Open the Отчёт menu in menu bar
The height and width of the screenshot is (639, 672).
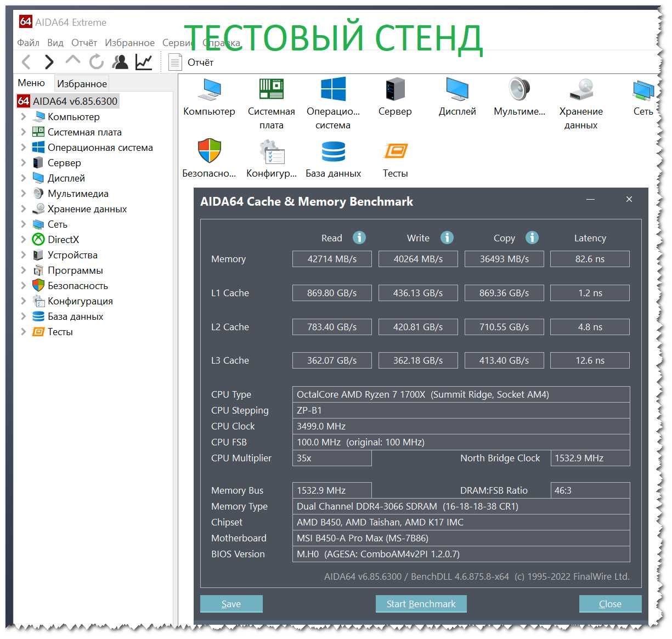click(84, 43)
